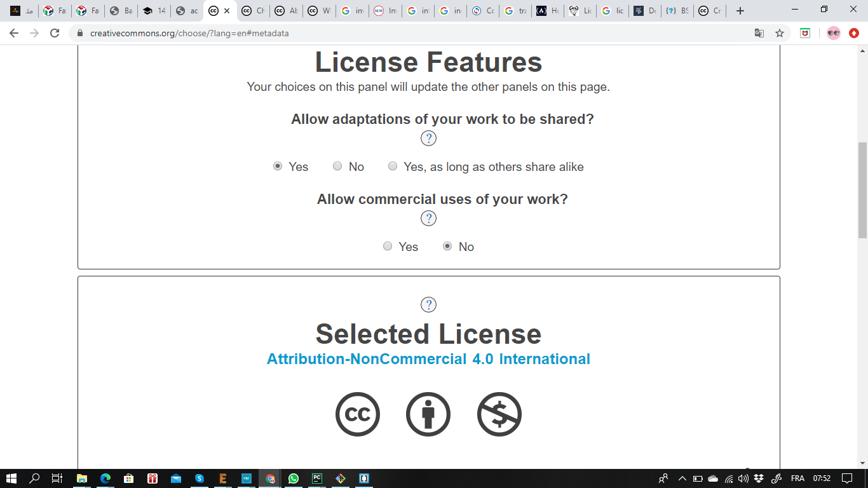Click 'Allow adaptations of your work to be shared?' text

tap(442, 119)
